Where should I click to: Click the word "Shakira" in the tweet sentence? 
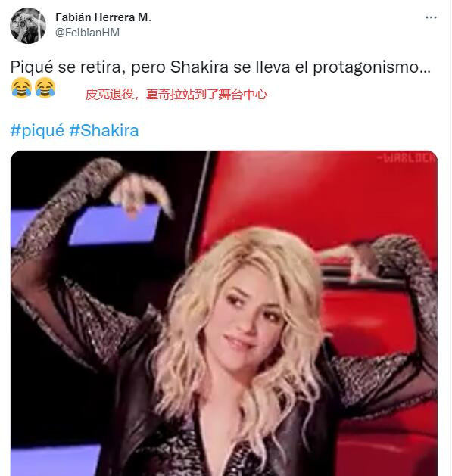(x=199, y=67)
